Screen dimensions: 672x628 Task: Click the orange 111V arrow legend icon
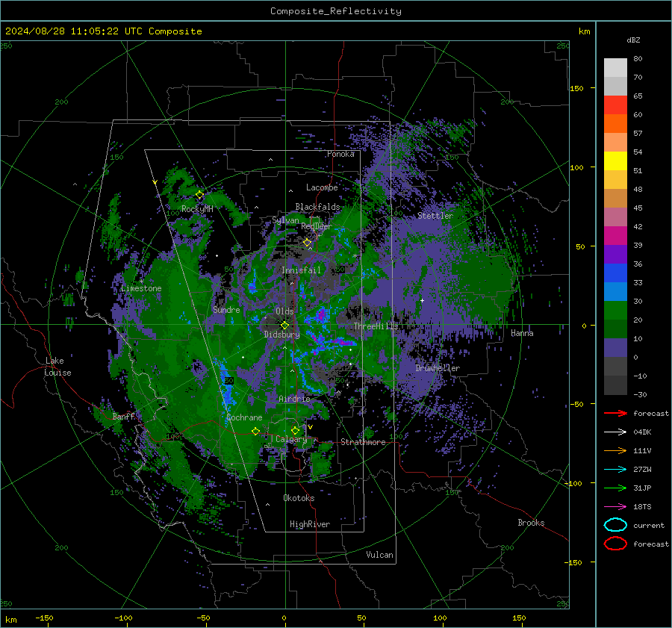pos(615,450)
